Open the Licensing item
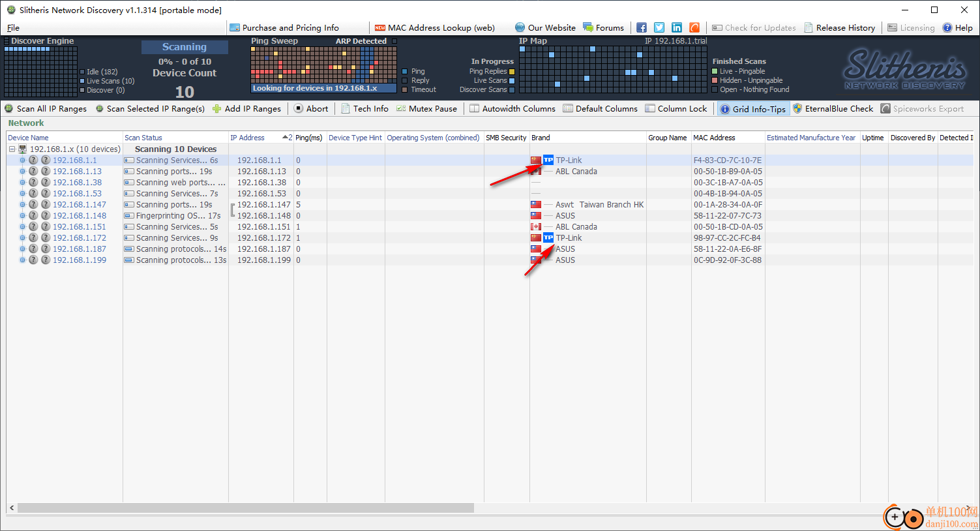Screen dimensions: 980x531 click(x=911, y=27)
